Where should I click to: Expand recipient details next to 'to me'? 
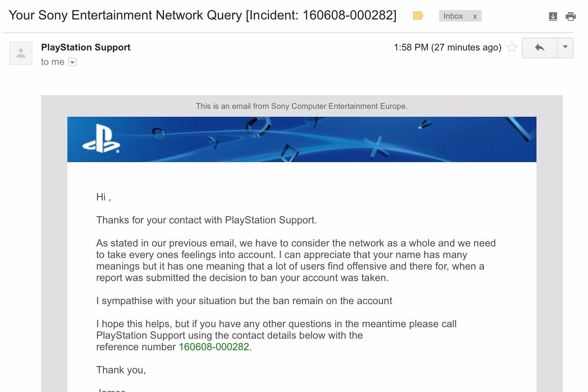point(72,62)
